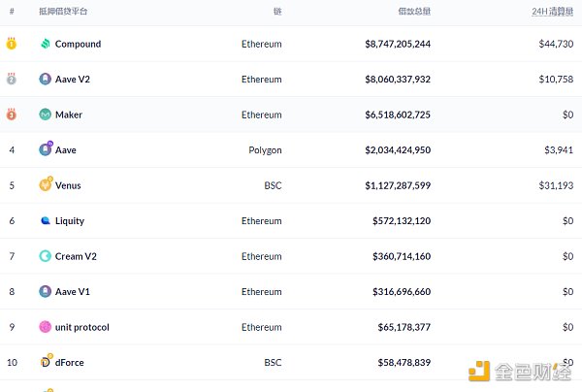Click the Compound protocol logo icon
This screenshot has height=392, width=582.
pos(45,44)
